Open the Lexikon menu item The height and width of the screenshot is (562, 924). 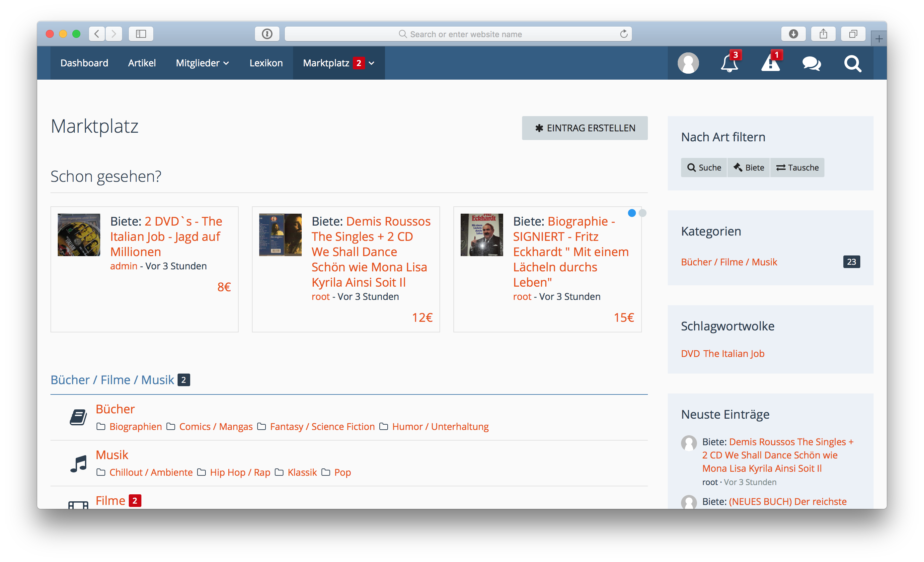(266, 63)
